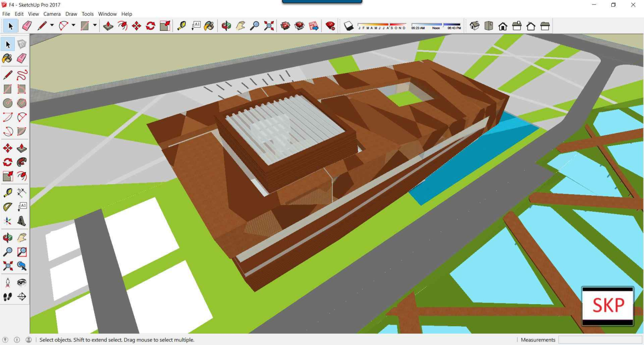The height and width of the screenshot is (345, 644).
Task: Select the Freehand tool in left panel
Action: click(22, 75)
